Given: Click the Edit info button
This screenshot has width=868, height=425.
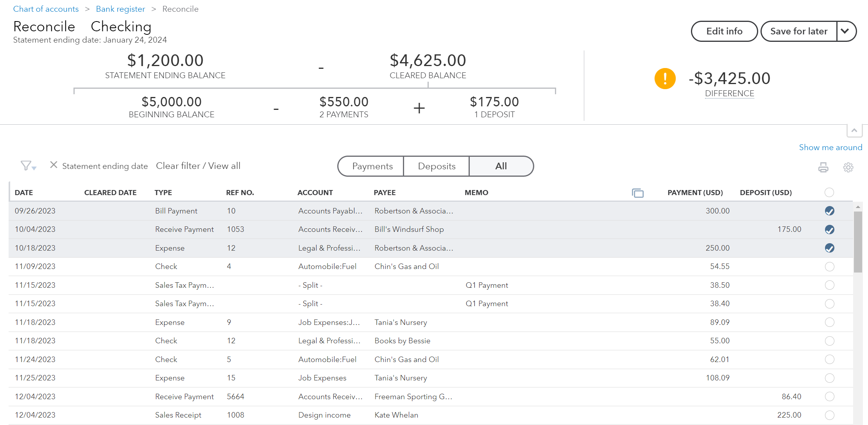Looking at the screenshot, I should click(x=724, y=31).
